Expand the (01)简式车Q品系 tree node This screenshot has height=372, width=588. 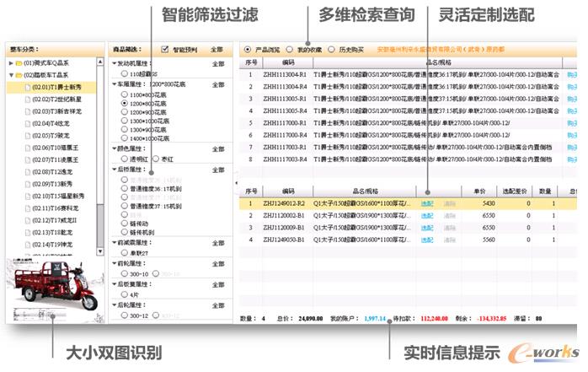tap(9, 63)
